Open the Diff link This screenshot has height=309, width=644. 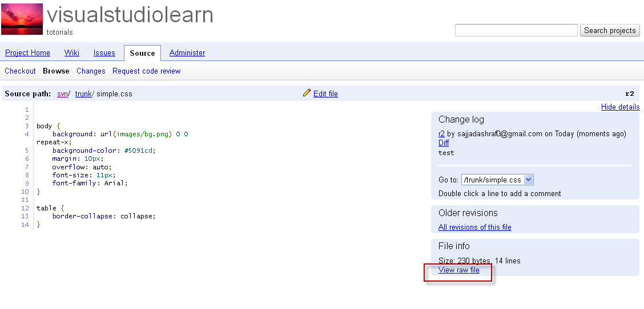444,143
